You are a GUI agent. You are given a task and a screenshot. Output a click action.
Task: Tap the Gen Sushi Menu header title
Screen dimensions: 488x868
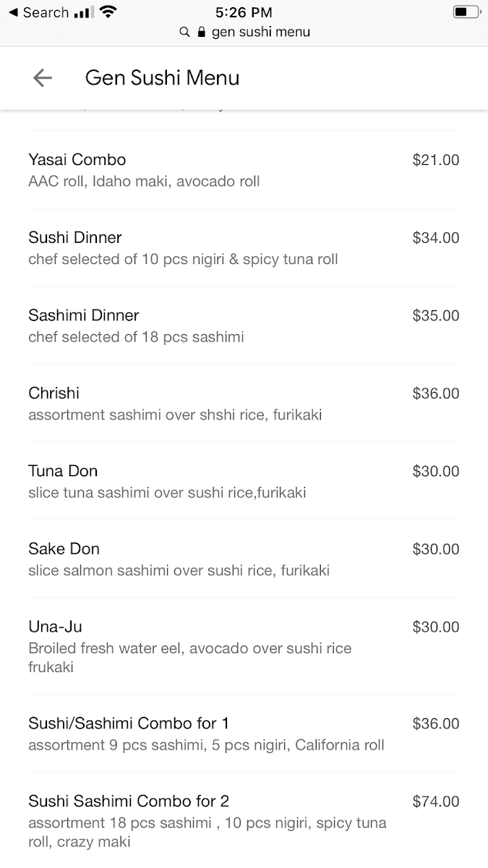pos(162,78)
